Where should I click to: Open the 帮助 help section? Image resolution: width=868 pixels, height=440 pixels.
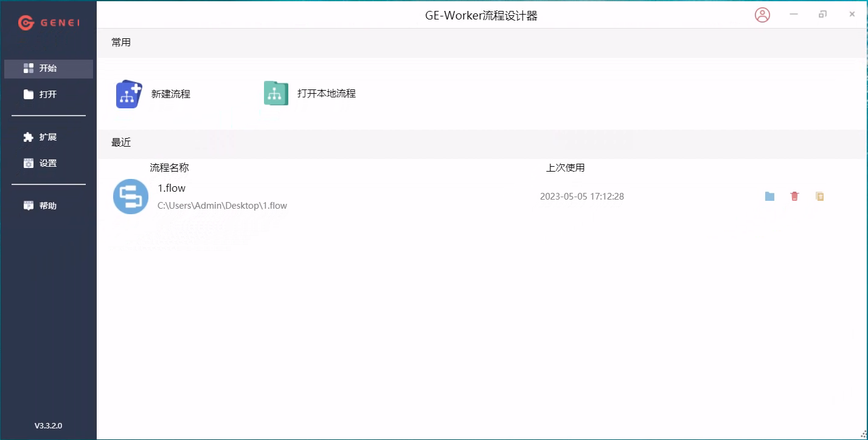pyautogui.click(x=49, y=206)
